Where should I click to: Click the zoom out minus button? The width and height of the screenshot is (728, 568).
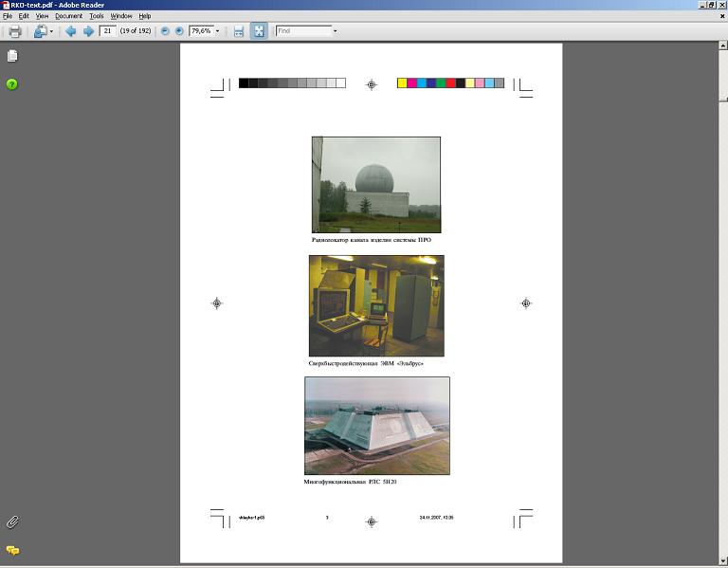pos(165,31)
